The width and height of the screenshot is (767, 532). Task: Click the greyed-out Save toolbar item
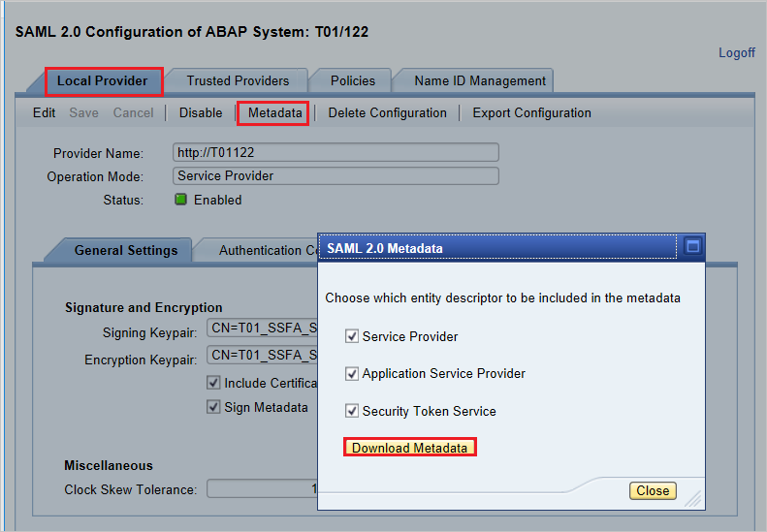[x=83, y=113]
